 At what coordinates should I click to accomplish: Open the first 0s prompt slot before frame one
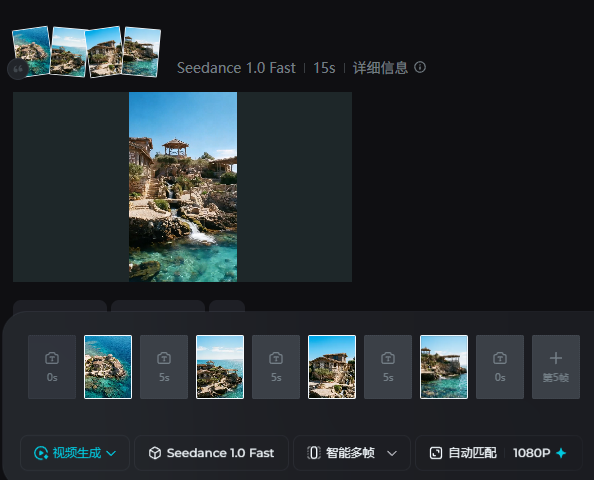(52, 367)
